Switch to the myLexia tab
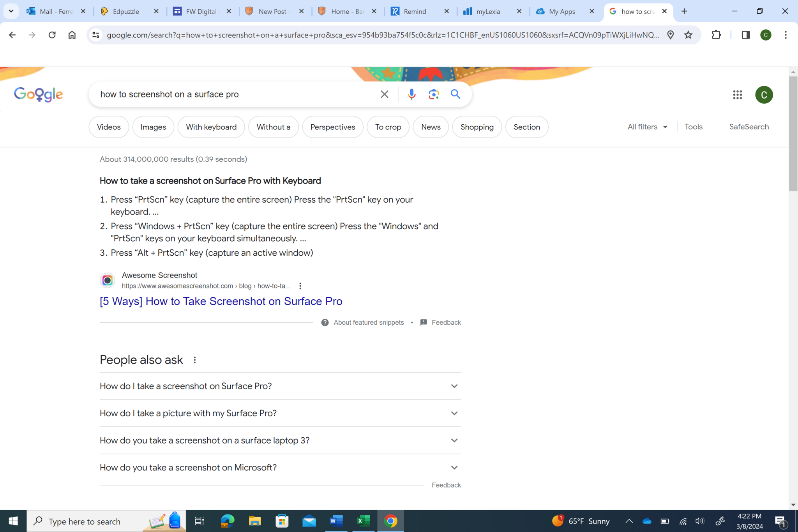798x532 pixels. pos(488,11)
